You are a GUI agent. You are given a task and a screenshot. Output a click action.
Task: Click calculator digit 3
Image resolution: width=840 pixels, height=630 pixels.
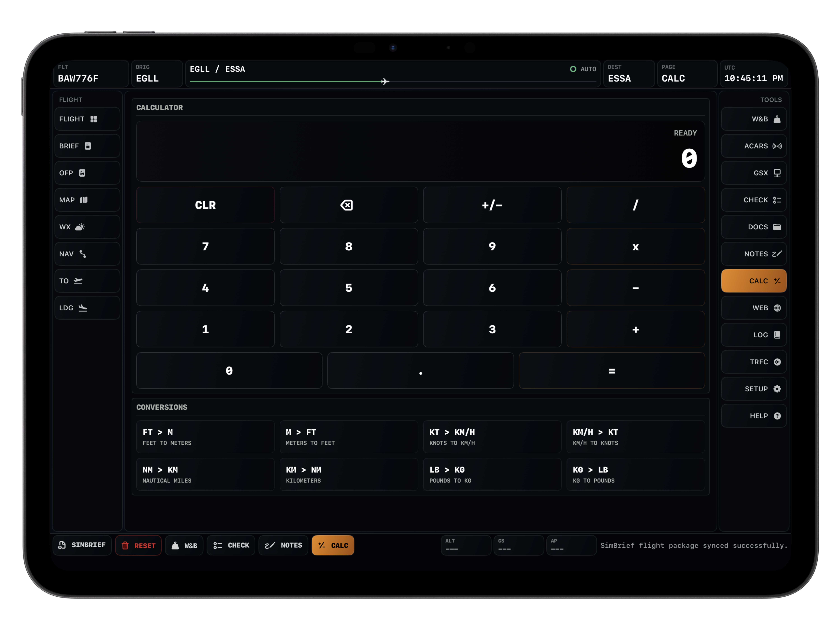tap(492, 329)
